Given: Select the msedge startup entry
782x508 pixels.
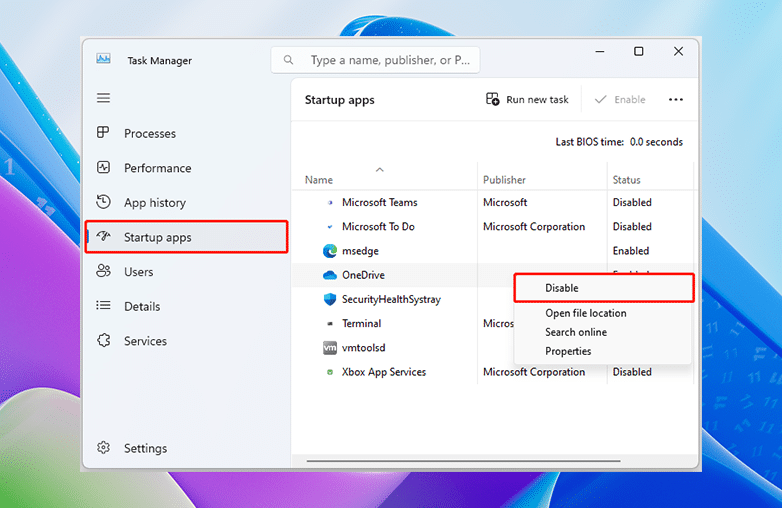Looking at the screenshot, I should (493, 251).
